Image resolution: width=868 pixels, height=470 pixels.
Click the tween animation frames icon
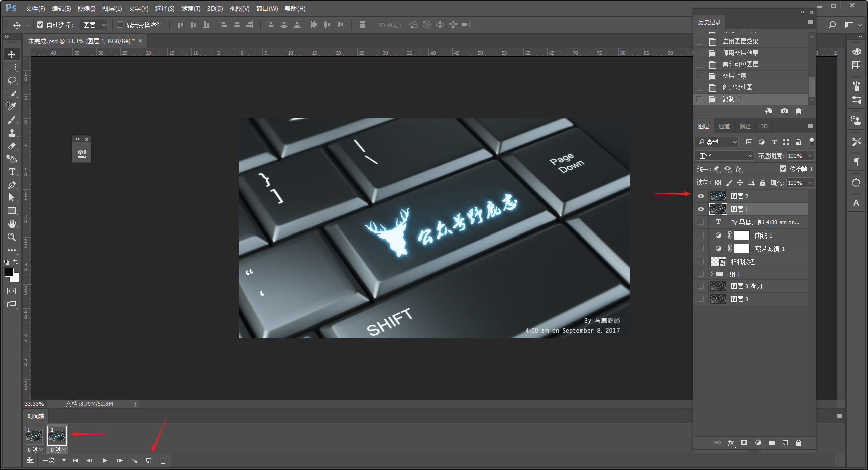134,461
